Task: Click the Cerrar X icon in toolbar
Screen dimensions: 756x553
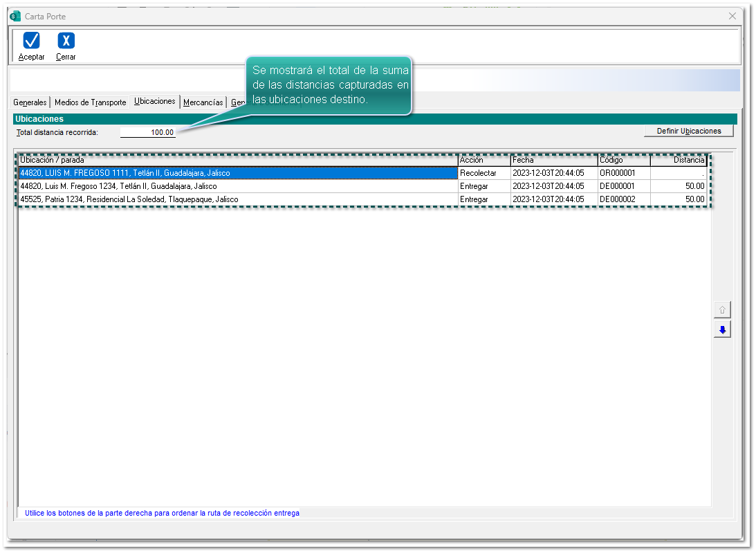Action: [66, 41]
